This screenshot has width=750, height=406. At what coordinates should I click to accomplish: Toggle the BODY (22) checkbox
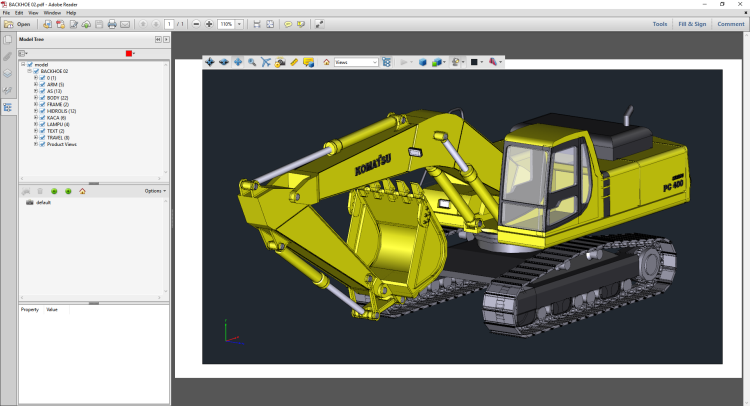43,98
